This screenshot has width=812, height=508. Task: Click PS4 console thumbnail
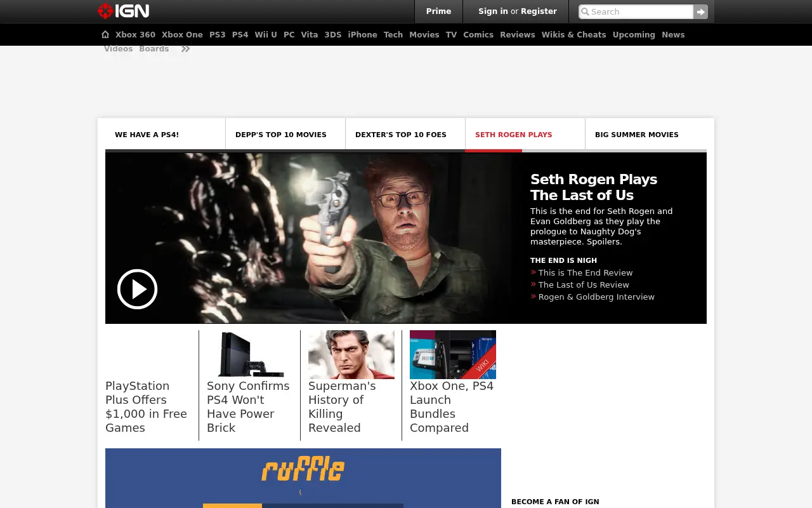(250, 354)
